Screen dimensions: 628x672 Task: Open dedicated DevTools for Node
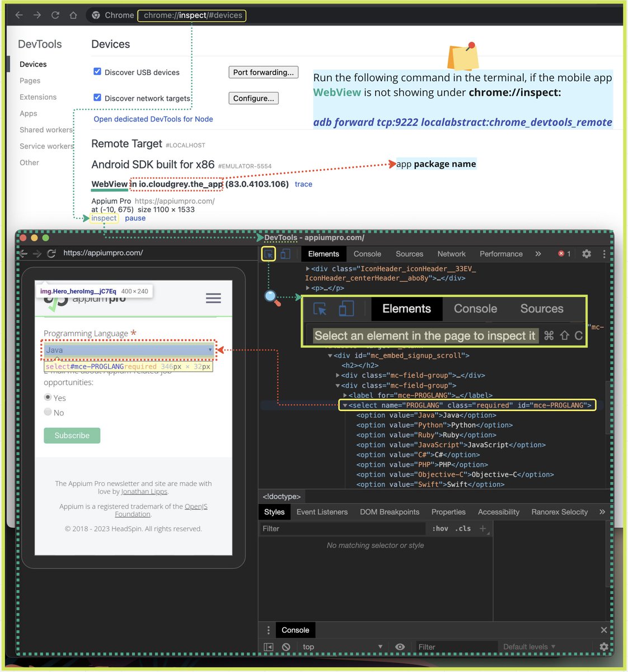click(153, 119)
